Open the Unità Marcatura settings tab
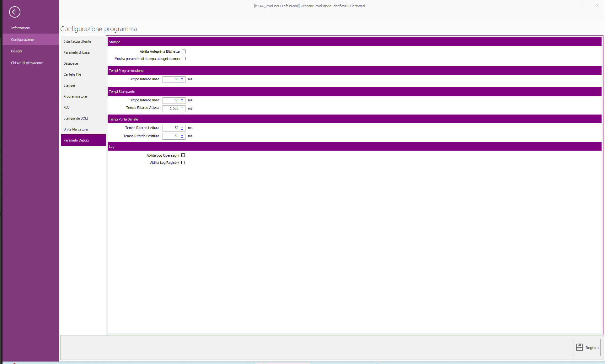 coord(83,129)
